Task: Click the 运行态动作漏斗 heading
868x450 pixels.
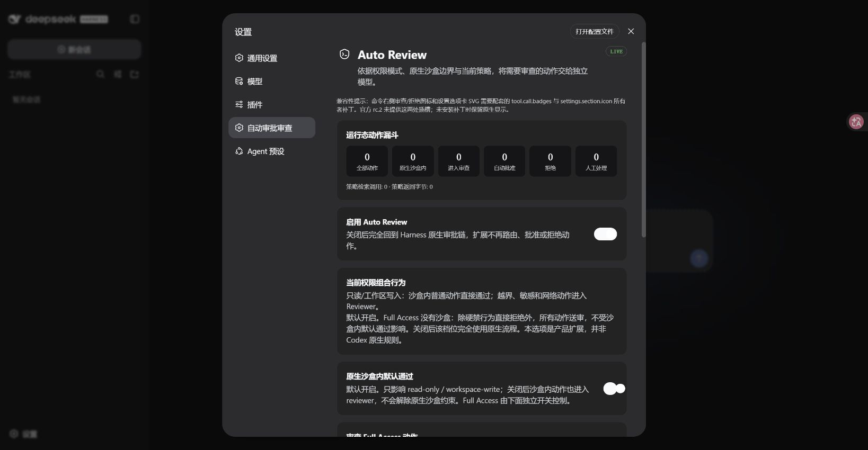Action: (372, 136)
